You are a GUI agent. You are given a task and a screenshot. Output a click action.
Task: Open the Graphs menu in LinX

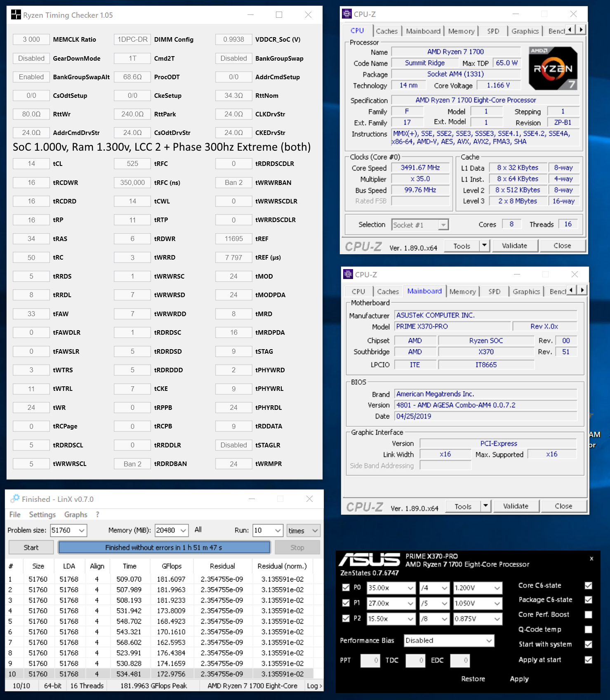point(76,514)
